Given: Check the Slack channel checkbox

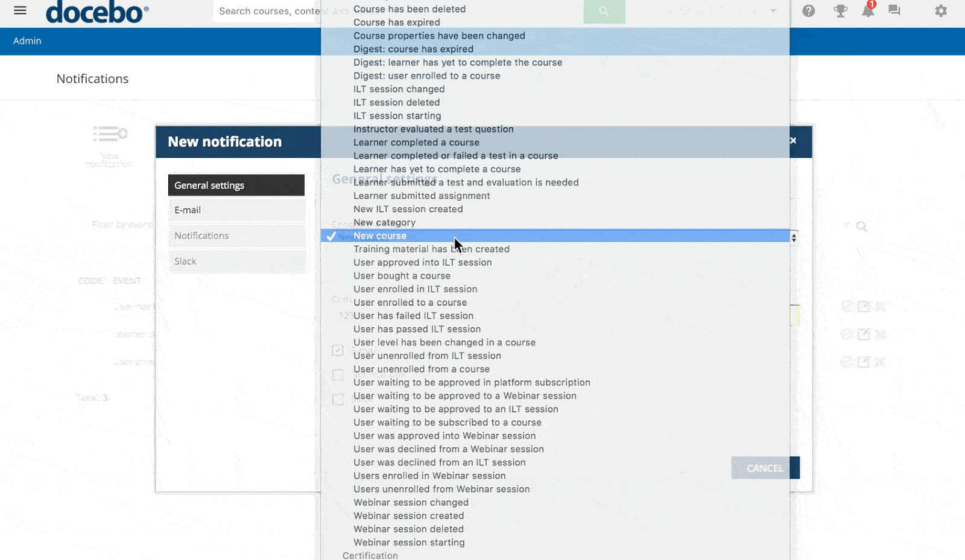Looking at the screenshot, I should [x=337, y=399].
